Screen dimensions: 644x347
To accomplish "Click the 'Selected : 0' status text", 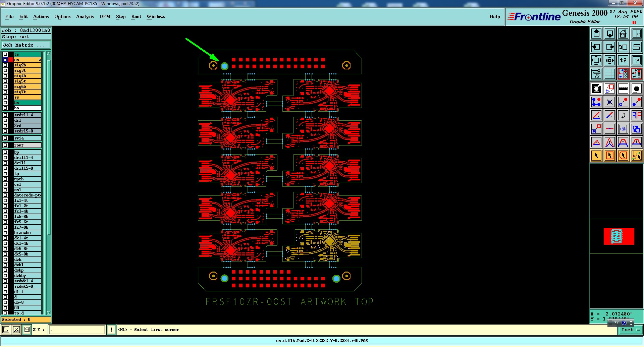I will pos(16,320).
